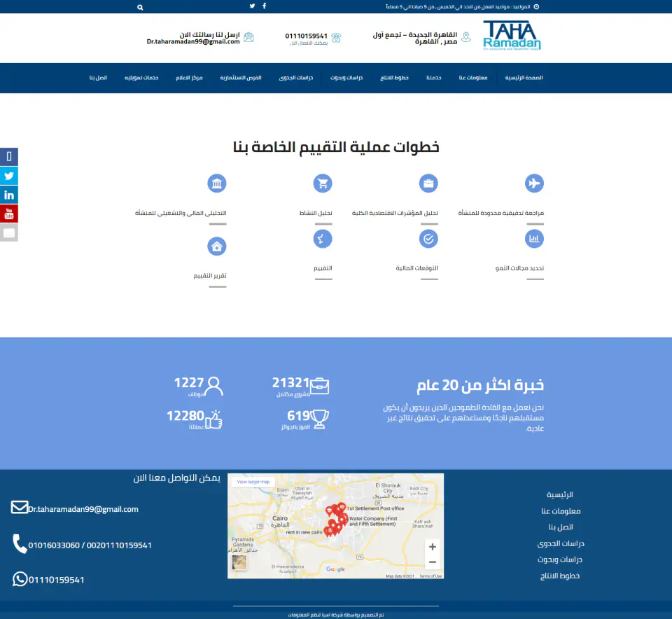
Task: Click the footer link معلومات عنا
Action: pos(561,511)
